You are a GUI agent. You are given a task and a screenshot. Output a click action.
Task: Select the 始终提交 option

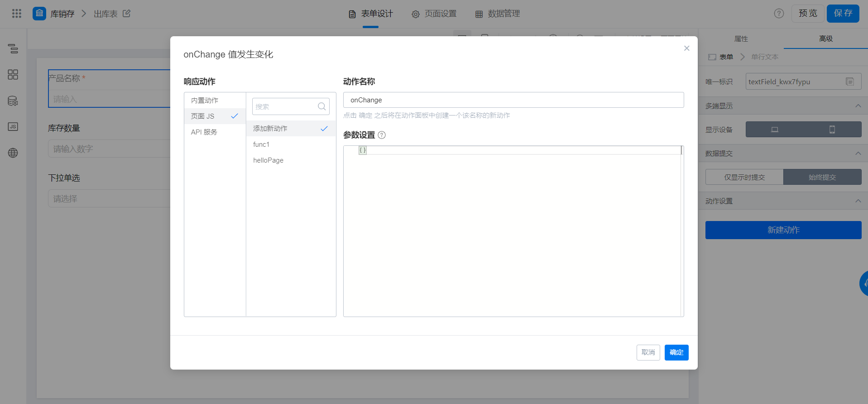pyautogui.click(x=822, y=177)
